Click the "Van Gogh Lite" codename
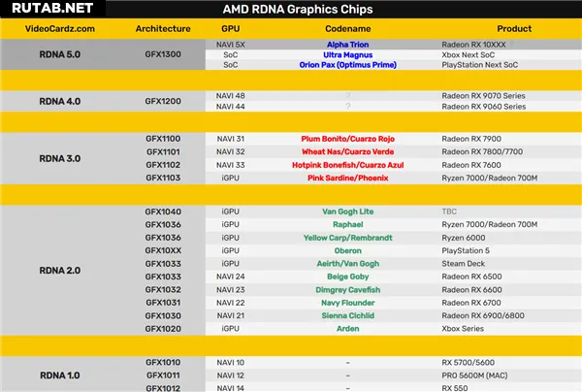 (348, 212)
